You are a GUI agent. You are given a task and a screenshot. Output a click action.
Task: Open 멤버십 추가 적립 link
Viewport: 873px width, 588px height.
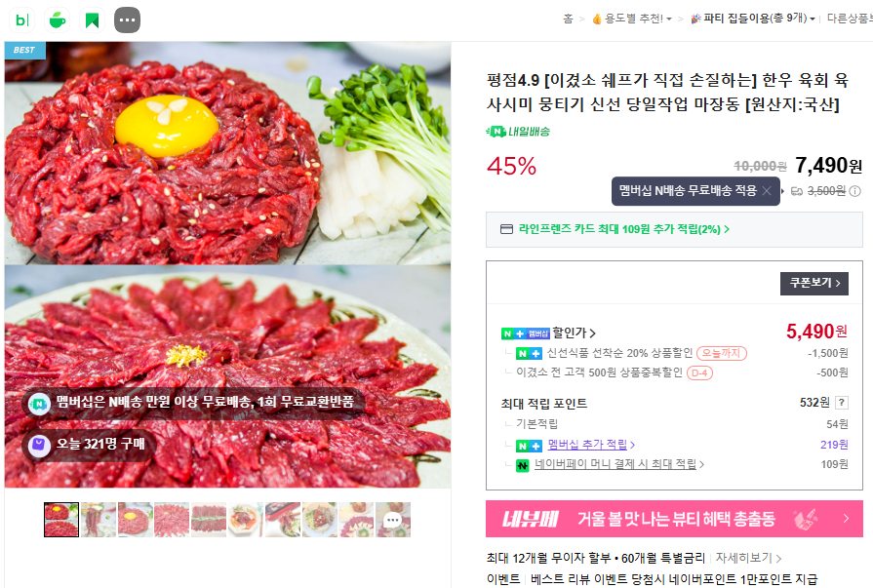591,445
